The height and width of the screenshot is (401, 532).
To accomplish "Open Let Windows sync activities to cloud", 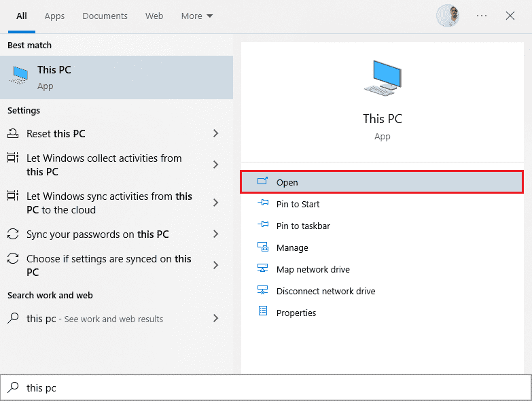I will pyautogui.click(x=116, y=203).
